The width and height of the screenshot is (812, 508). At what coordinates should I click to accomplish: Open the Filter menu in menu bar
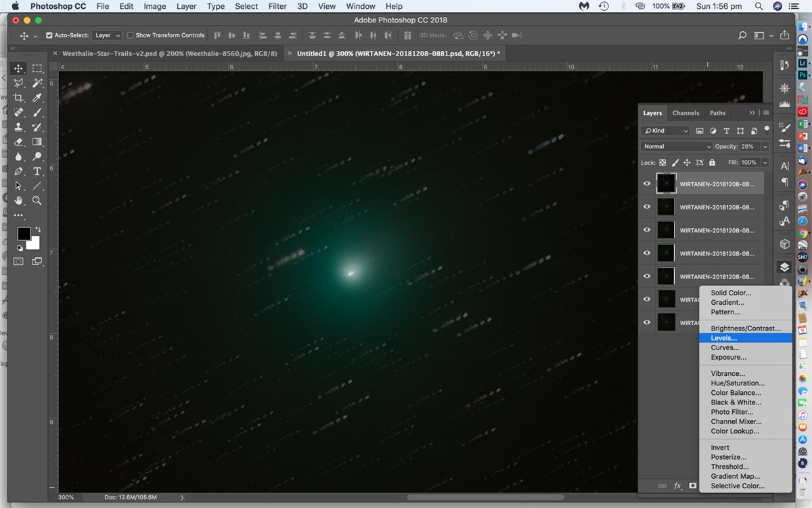coord(277,6)
